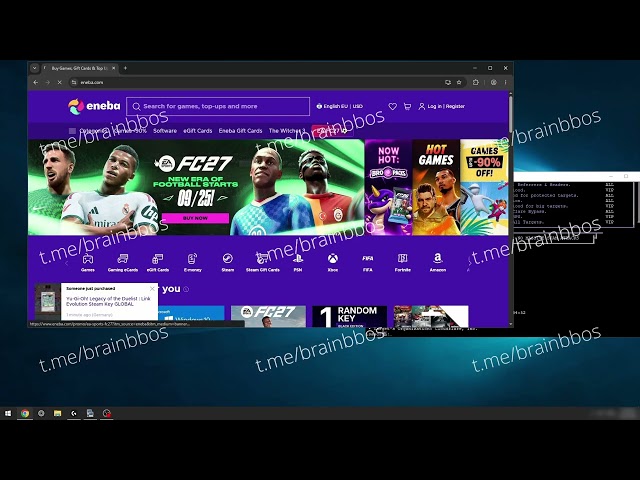The image size is (640, 480).
Task: Open File Explorer from taskbar
Action: [x=58, y=413]
